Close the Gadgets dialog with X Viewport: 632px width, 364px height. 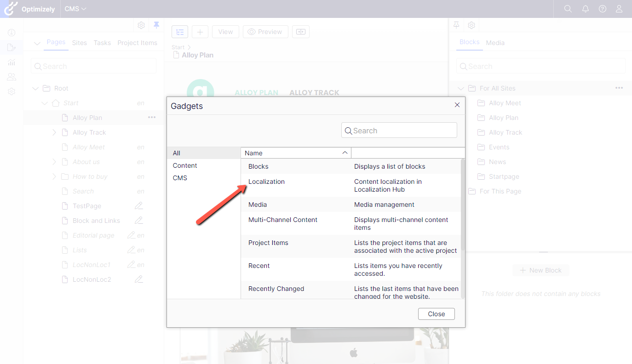pyautogui.click(x=457, y=105)
